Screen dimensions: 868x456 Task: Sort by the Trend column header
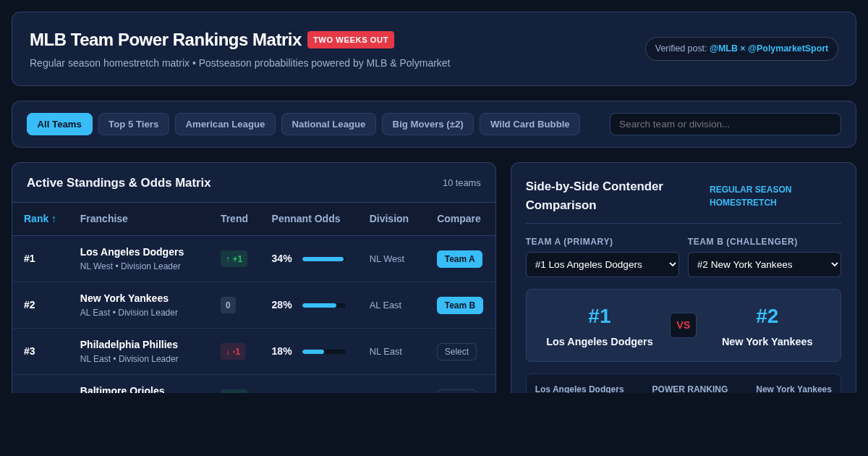[234, 219]
